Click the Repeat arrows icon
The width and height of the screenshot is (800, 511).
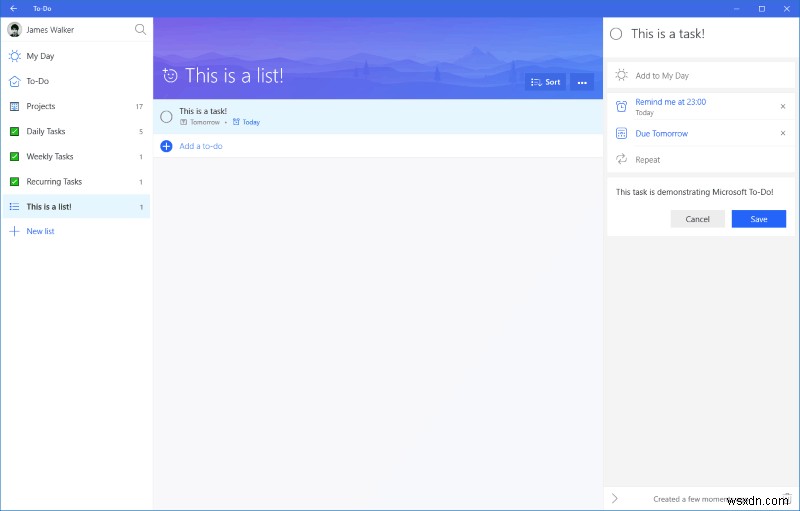point(621,159)
